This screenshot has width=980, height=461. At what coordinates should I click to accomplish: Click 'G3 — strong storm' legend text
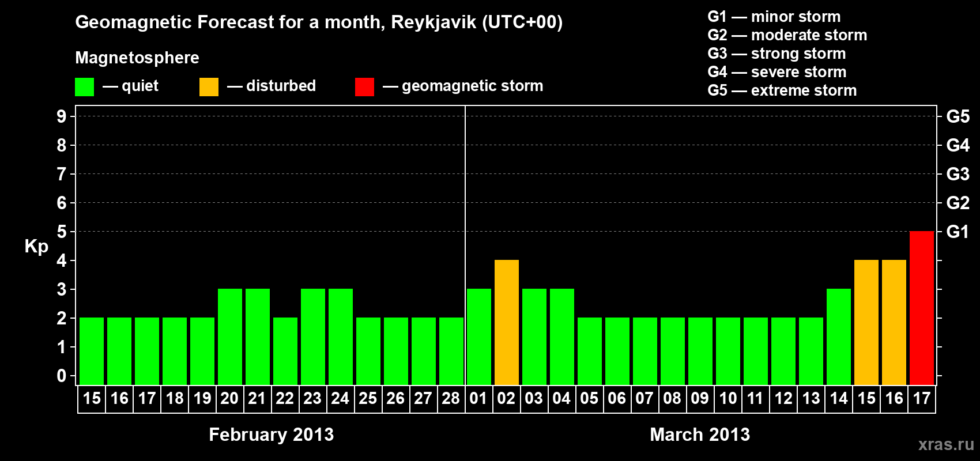[x=777, y=54]
